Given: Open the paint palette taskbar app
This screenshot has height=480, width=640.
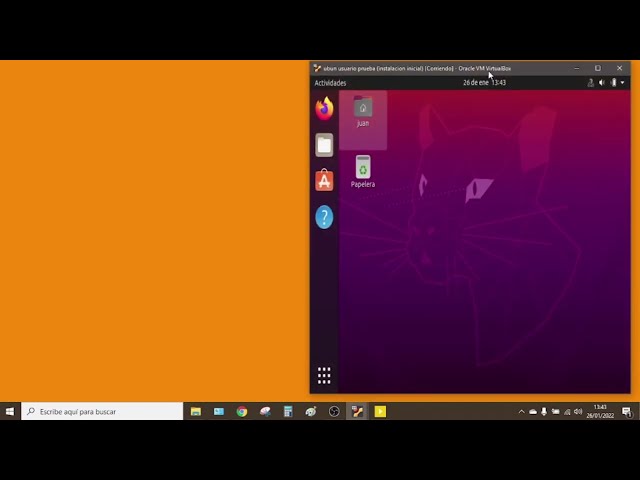Looking at the screenshot, I should point(265,411).
